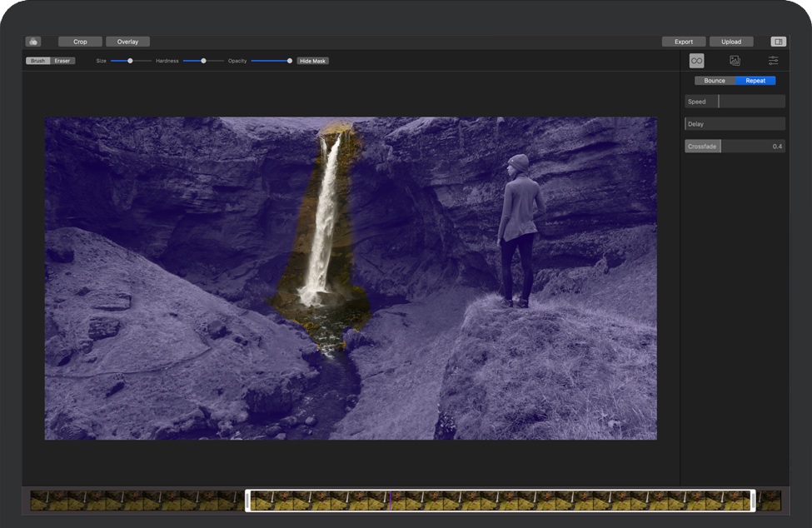The height and width of the screenshot is (528, 812).
Task: Open the Overlay option
Action: pyautogui.click(x=127, y=42)
